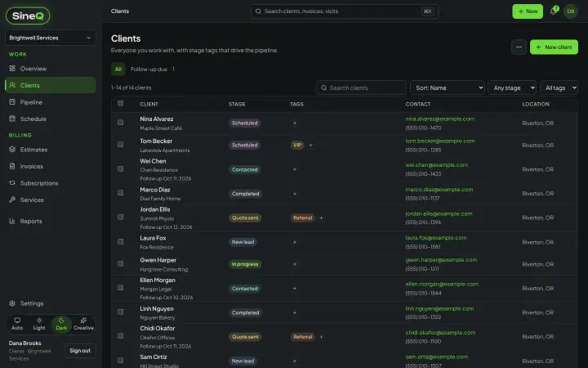This screenshot has height=368, width=588.
Task: Add a tag to Laura Fox
Action: pyautogui.click(x=295, y=242)
